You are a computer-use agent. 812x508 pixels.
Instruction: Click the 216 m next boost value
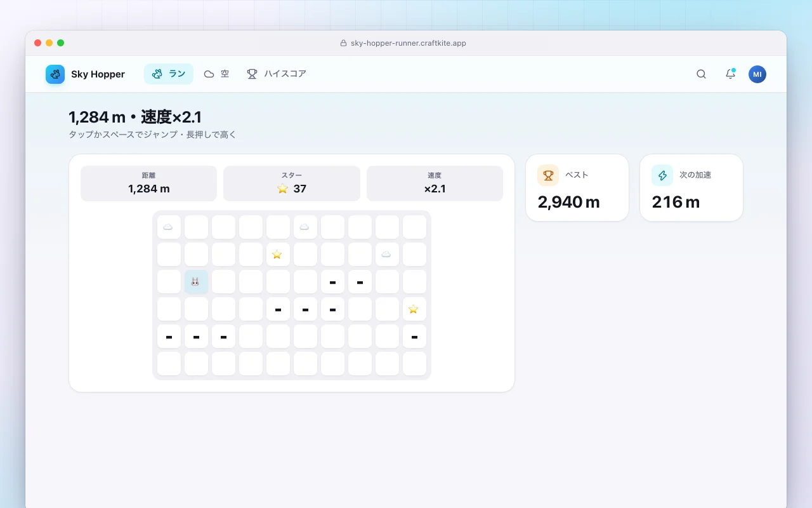(x=676, y=202)
